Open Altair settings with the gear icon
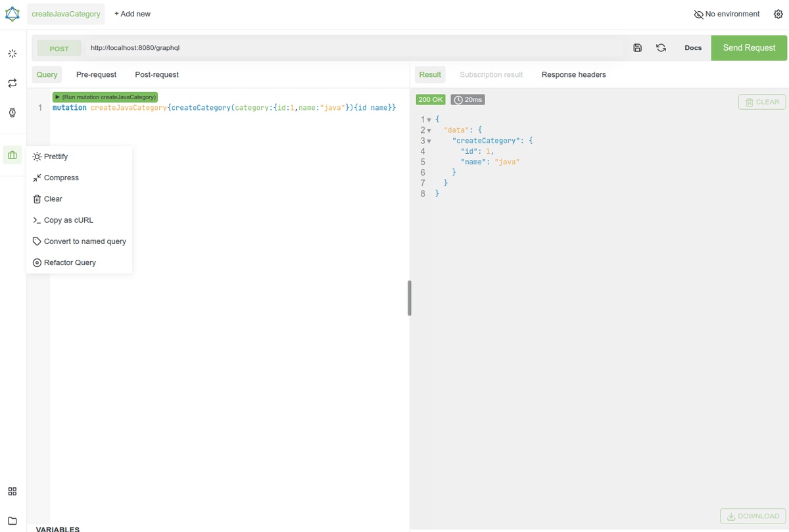 coord(778,14)
